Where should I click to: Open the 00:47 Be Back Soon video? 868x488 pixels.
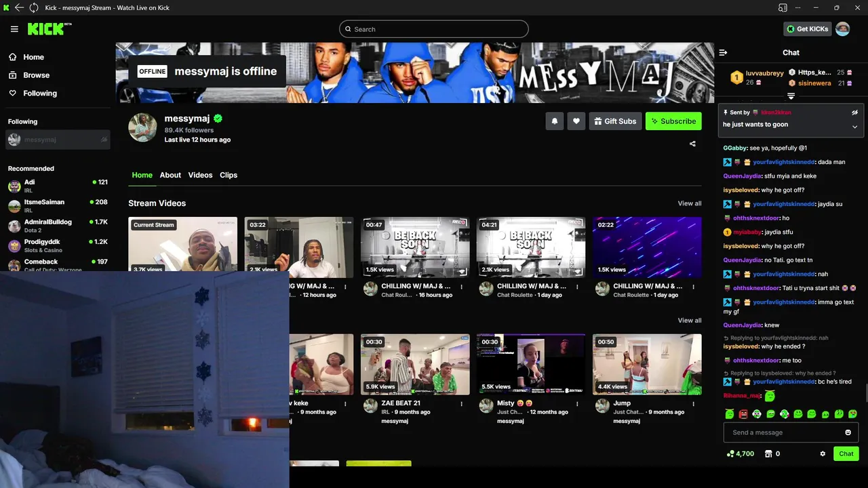click(415, 247)
